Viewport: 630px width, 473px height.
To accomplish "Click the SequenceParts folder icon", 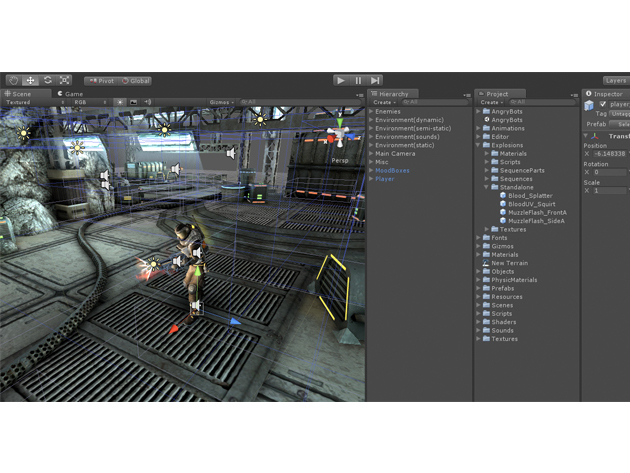I will 495,170.
